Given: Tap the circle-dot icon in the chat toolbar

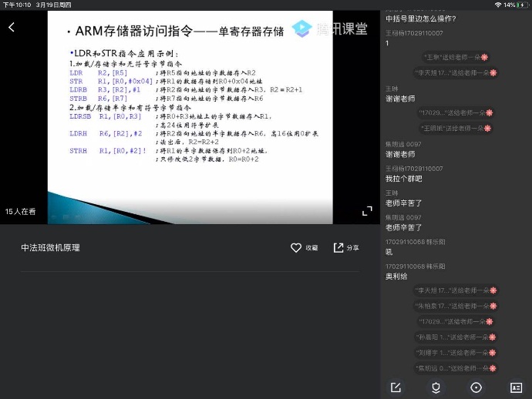Looking at the screenshot, I should [476, 387].
